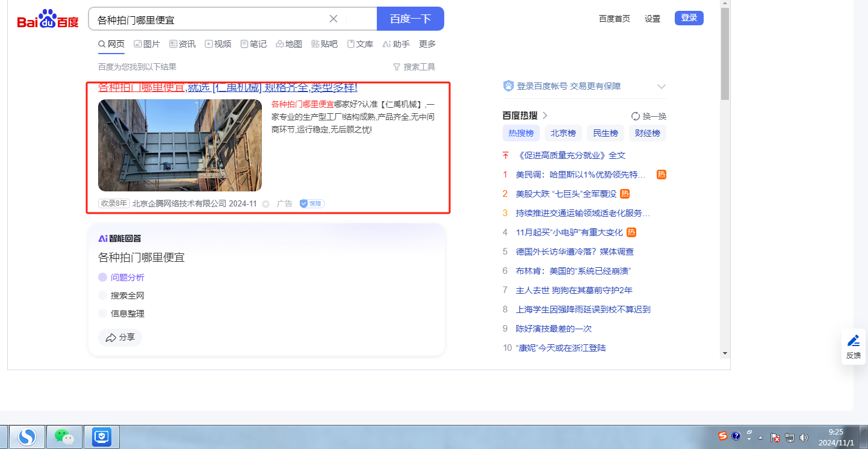Open hot search 陈好演技最差的一次
The height and width of the screenshot is (449, 868).
(554, 329)
